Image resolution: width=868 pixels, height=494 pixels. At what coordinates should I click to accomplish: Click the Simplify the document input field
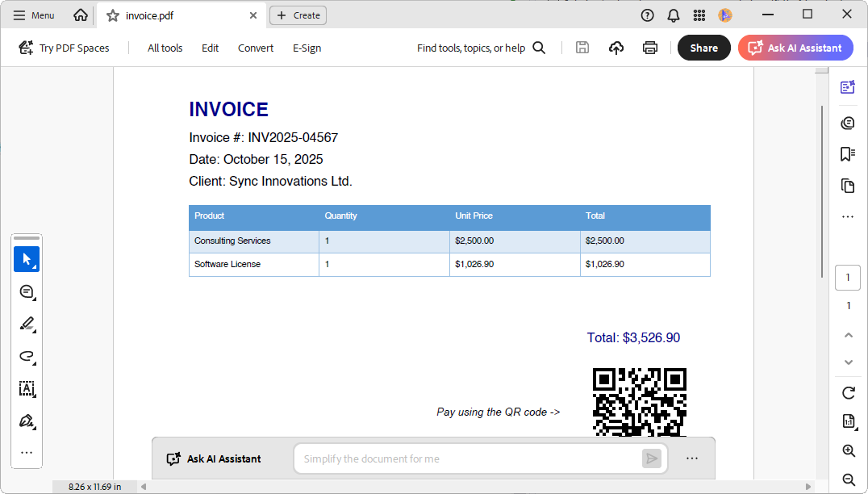(x=468, y=458)
